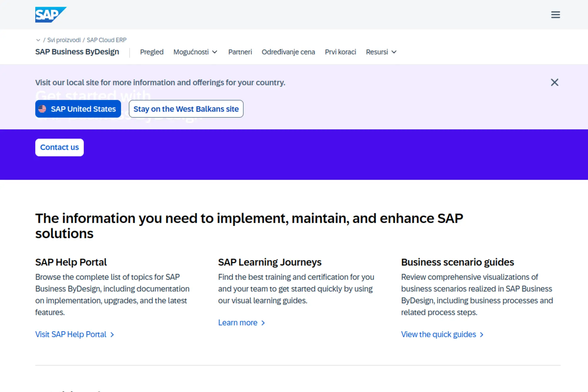Click the US flag icon on the country button
Viewport: 588px width, 392px height.
point(43,109)
